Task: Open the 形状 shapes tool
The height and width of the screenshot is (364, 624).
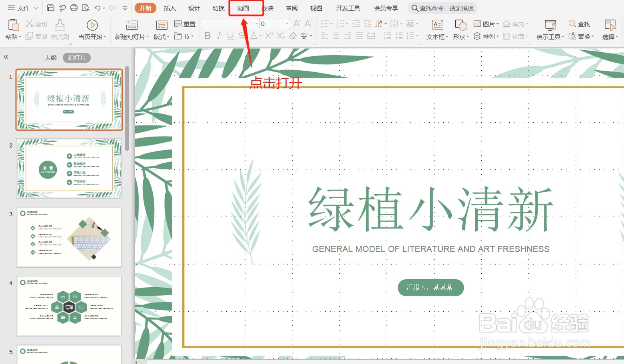Action: [x=460, y=30]
